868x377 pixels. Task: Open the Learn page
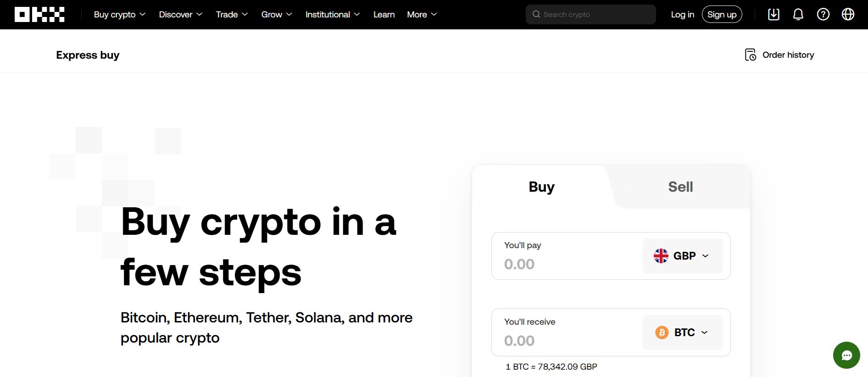pos(384,15)
